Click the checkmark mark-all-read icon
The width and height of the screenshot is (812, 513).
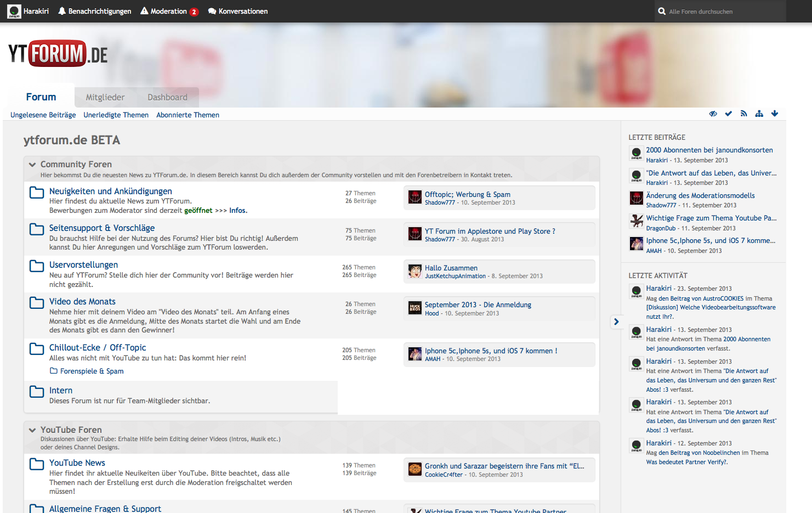728,114
